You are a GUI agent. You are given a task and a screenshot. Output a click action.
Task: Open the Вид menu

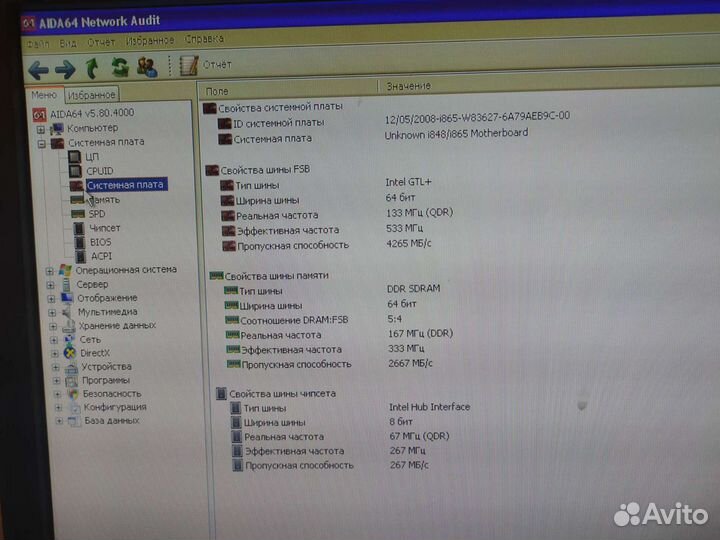pos(67,43)
